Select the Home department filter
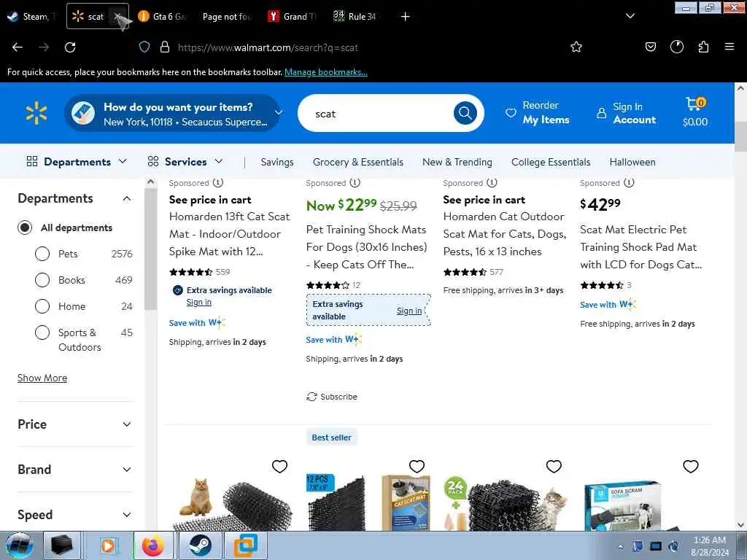Screen dimensions: 747x560 click(42, 306)
